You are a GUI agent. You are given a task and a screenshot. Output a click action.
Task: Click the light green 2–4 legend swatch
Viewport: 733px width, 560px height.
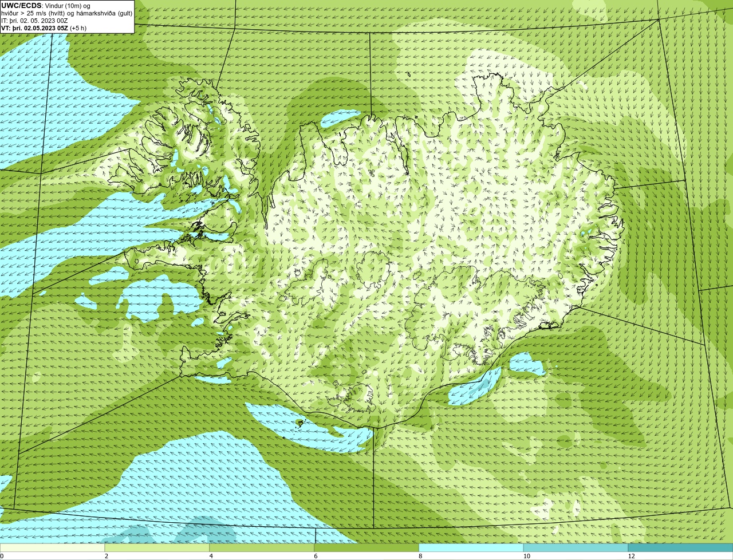point(157,548)
